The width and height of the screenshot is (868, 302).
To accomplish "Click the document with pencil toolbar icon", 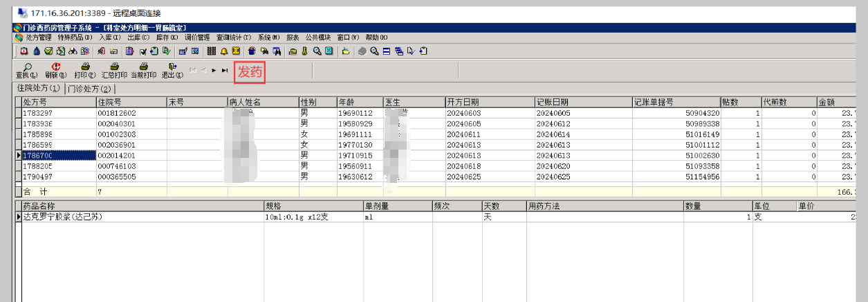I will [61, 51].
